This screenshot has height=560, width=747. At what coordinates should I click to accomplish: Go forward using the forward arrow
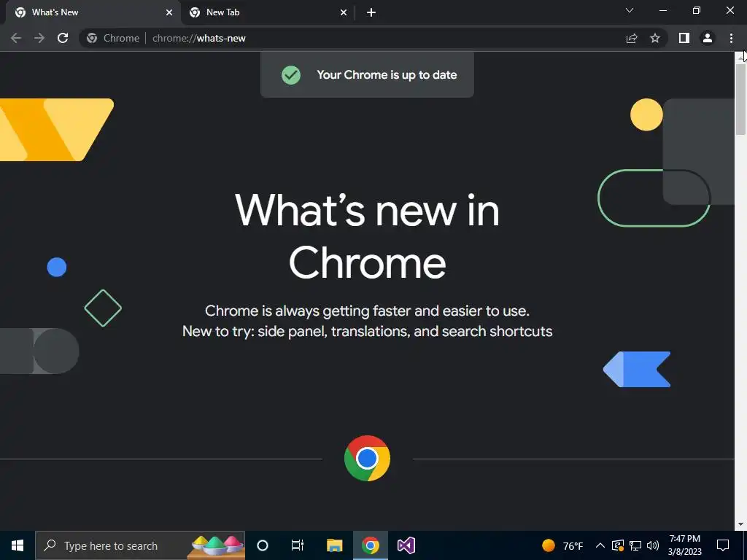point(39,38)
